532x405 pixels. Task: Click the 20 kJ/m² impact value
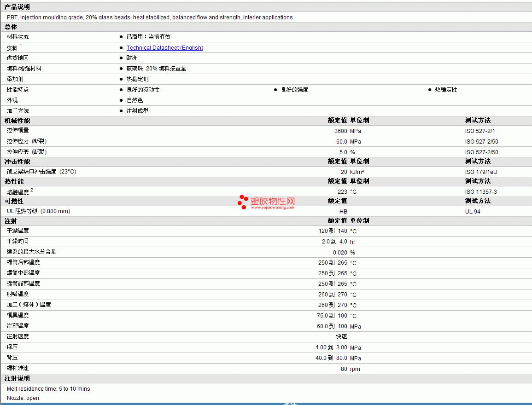coord(352,172)
